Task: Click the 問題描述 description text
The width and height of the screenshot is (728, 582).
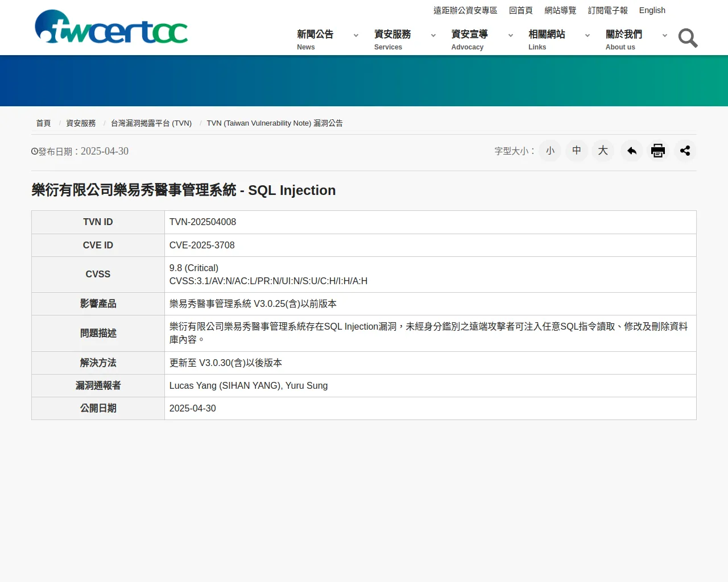Action: 428,333
